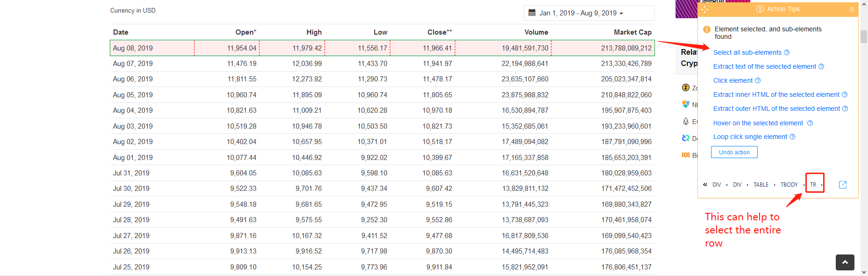Screen dimensions: 868x276
Task: Click help icon next to Extract inner HTML
Action: pyautogui.click(x=845, y=94)
